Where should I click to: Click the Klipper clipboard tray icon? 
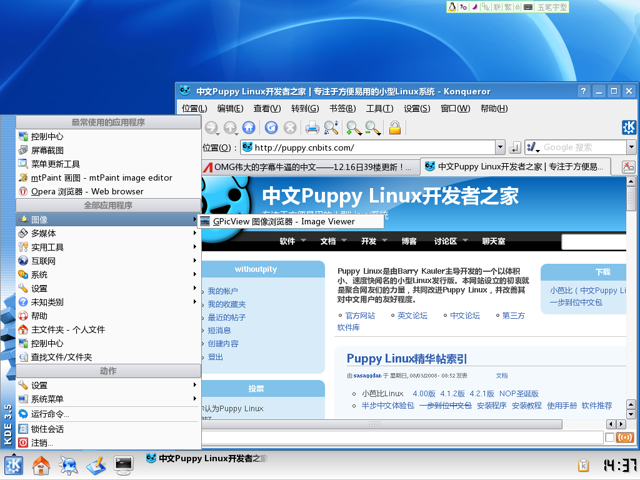point(583,465)
